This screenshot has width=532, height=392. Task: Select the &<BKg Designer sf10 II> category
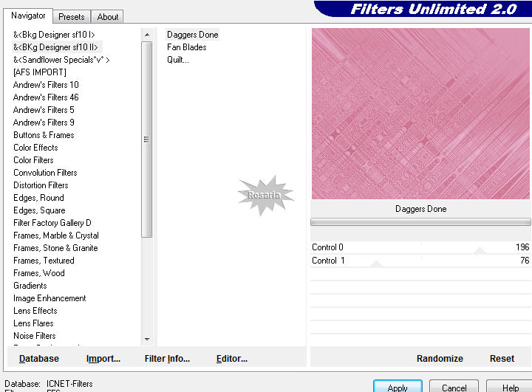pos(55,47)
